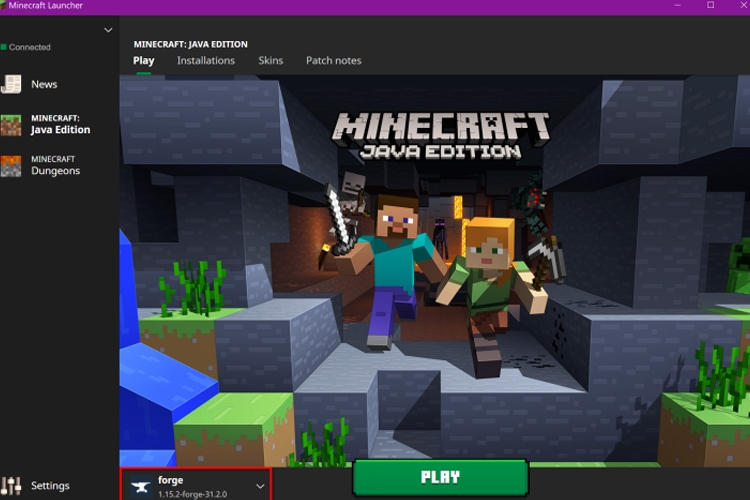The width and height of the screenshot is (750, 500).
Task: Open the forge installation dropdown arrow
Action: 260,487
